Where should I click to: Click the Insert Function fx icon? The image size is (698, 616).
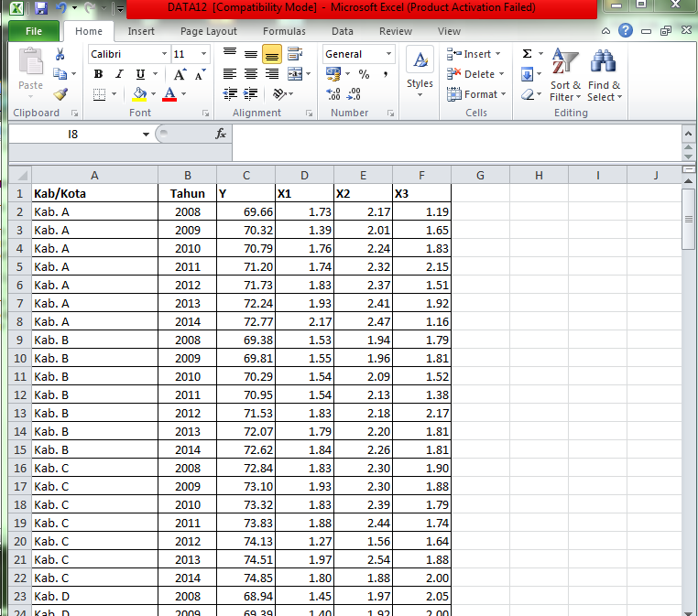pyautogui.click(x=221, y=134)
